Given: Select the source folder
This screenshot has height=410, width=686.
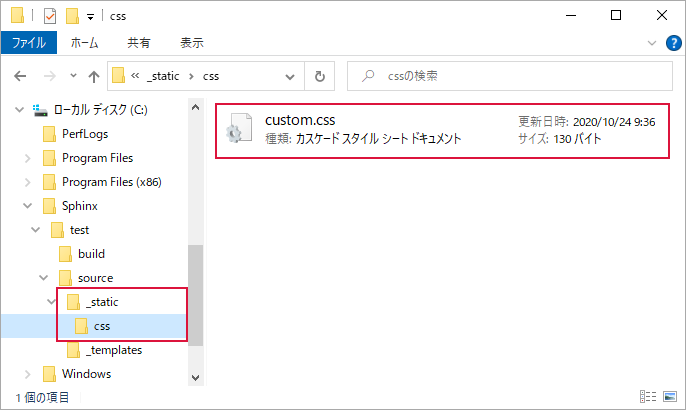Looking at the screenshot, I should pos(95,278).
